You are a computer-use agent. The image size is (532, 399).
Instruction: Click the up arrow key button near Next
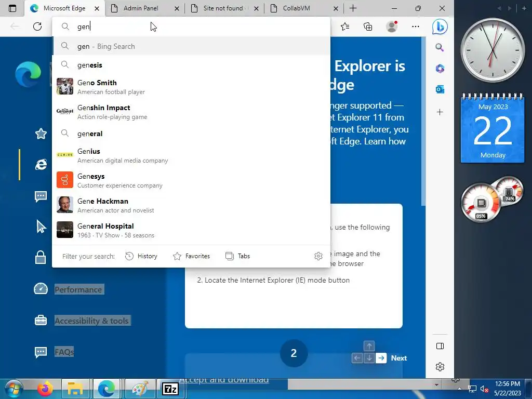tap(369, 346)
